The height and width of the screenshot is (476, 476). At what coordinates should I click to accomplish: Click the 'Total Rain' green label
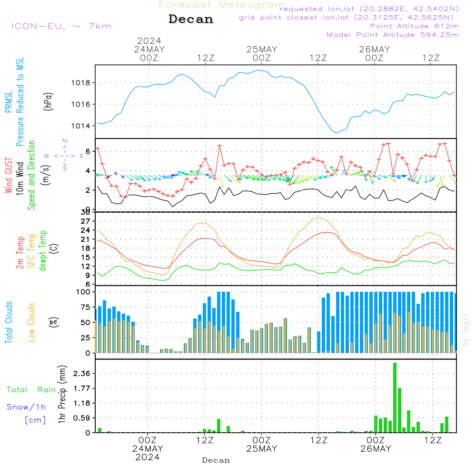point(31,389)
